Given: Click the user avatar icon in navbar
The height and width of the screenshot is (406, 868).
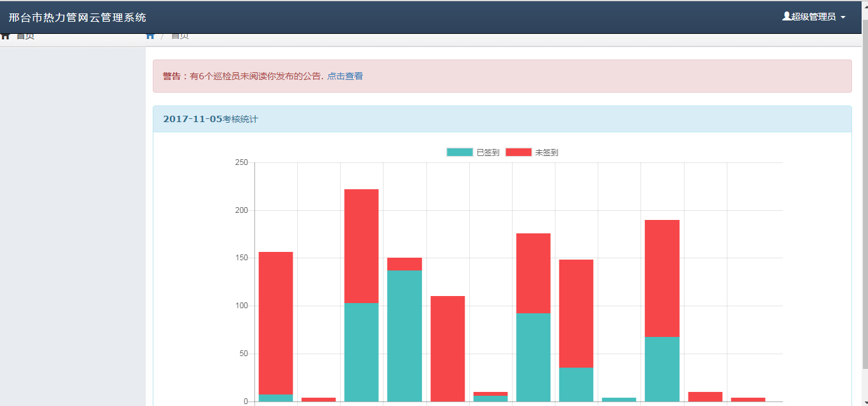Looking at the screenshot, I should (x=786, y=17).
